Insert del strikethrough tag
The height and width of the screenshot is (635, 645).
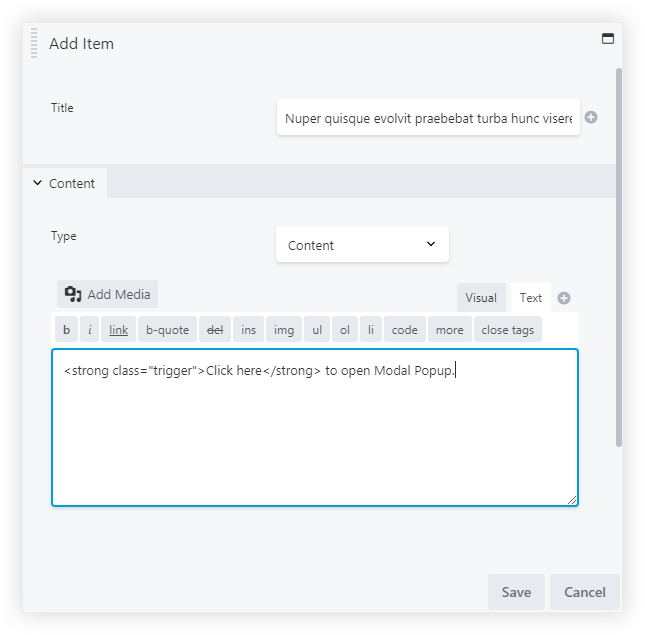[x=215, y=330]
